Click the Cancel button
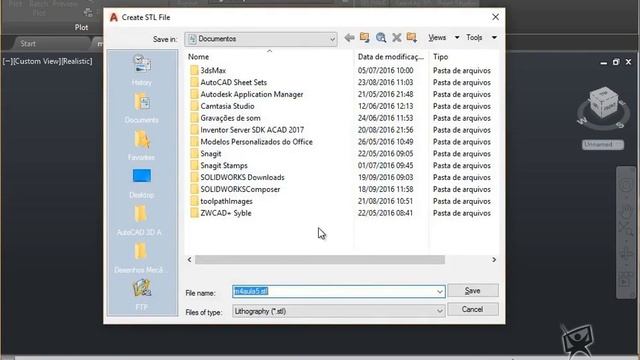 coord(473,309)
